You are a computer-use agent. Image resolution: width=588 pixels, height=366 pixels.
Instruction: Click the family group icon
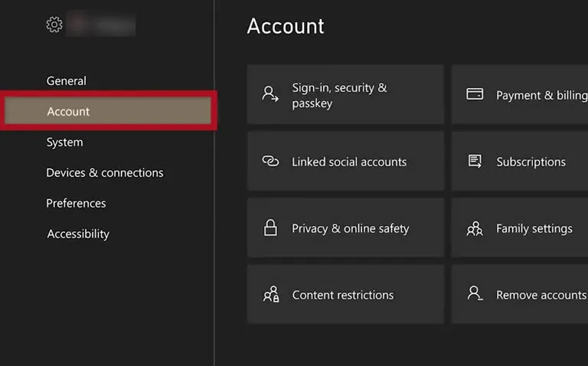tap(475, 228)
